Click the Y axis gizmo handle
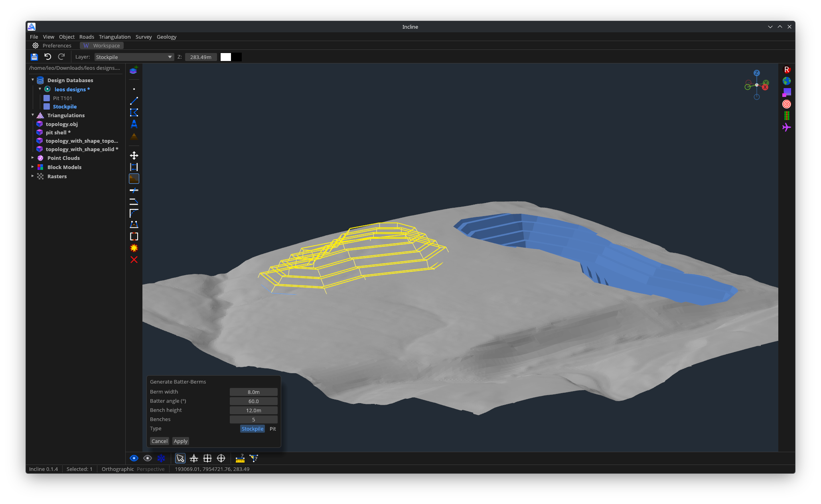The image size is (821, 504). pos(766,83)
